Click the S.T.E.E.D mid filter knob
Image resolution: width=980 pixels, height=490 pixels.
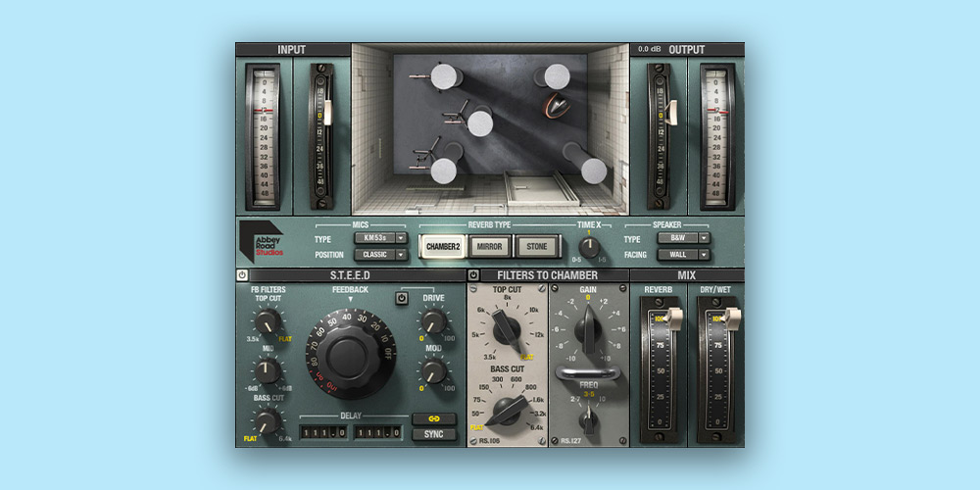265,371
